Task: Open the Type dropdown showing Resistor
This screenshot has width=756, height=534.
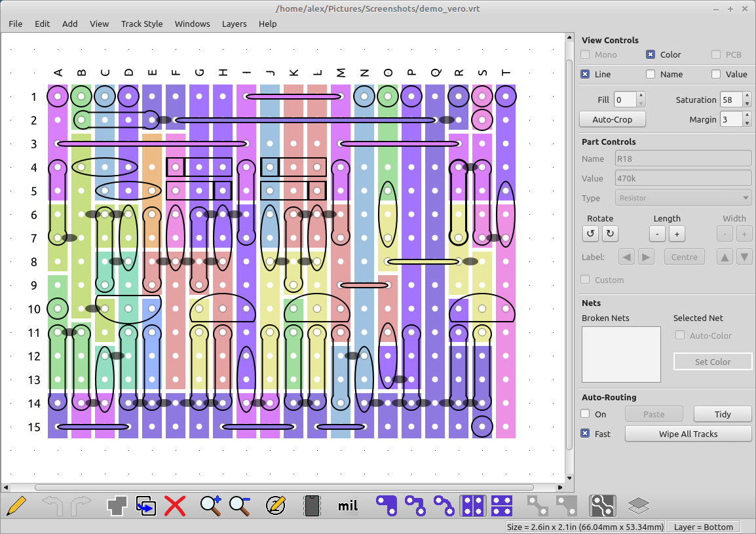Action: tap(683, 197)
